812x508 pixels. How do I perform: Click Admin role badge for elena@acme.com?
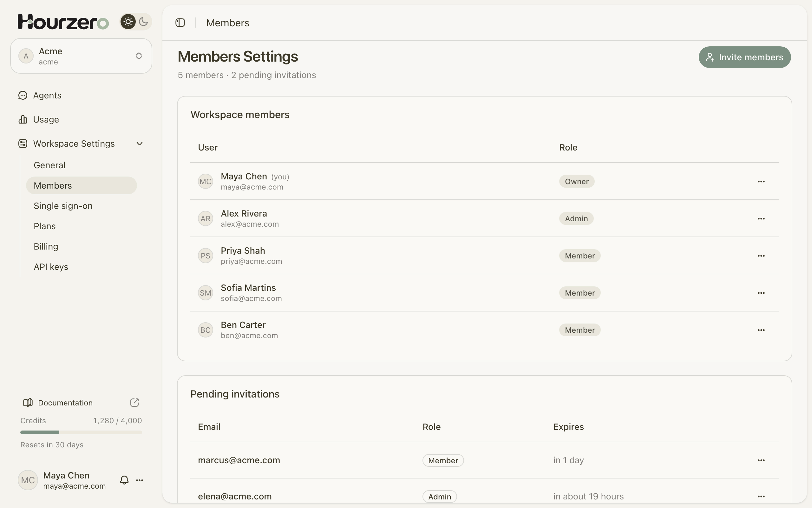[440, 497]
